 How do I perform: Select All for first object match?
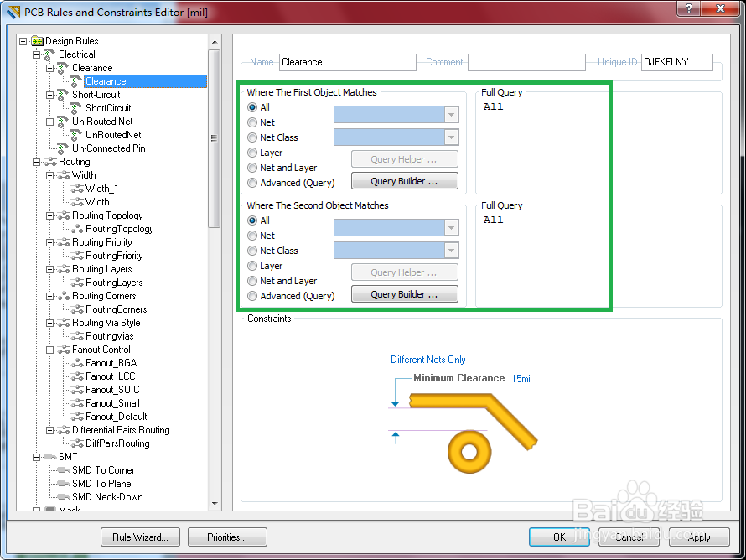coord(252,107)
